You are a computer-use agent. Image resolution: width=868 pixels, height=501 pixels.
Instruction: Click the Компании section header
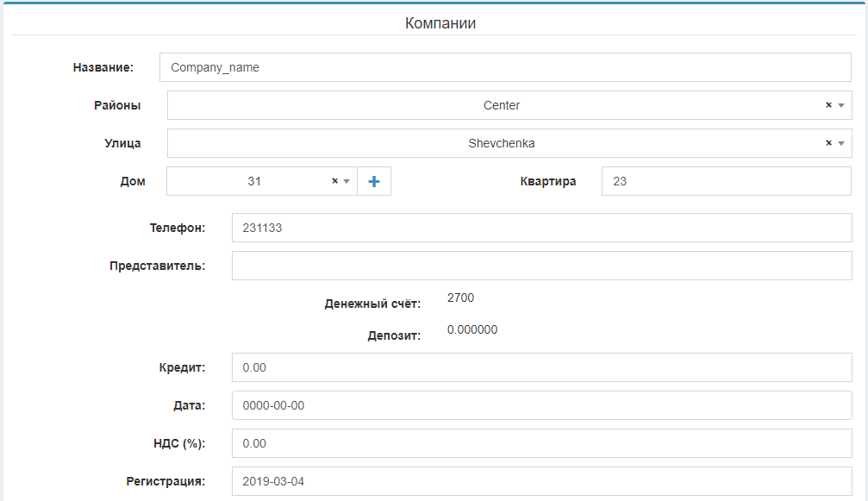440,23
